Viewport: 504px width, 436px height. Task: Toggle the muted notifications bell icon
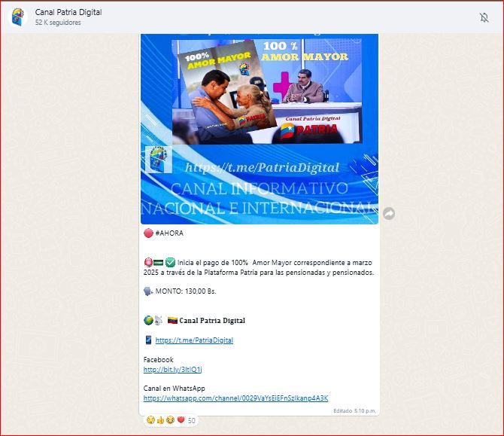tap(484, 17)
